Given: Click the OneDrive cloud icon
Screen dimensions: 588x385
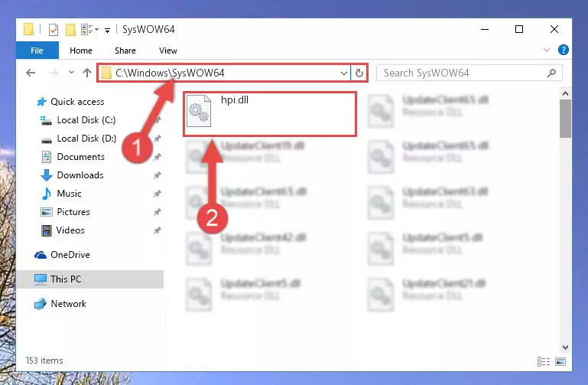Looking at the screenshot, I should [41, 255].
